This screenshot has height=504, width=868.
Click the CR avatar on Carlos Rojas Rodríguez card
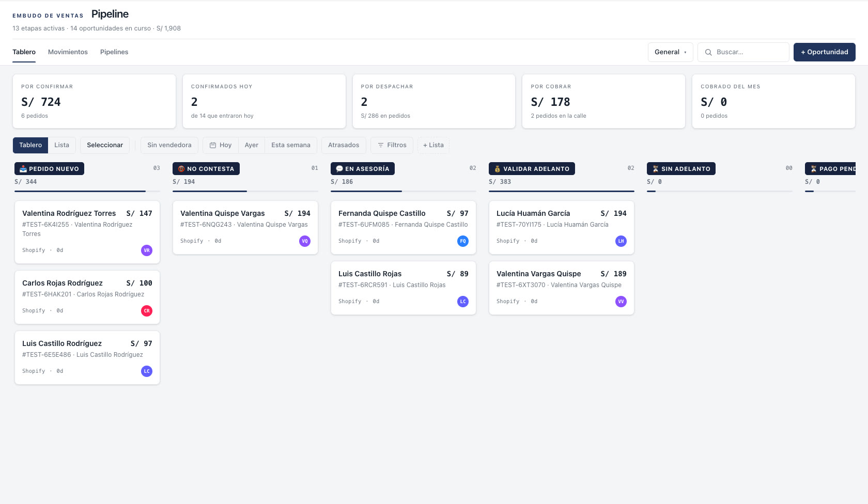point(147,311)
